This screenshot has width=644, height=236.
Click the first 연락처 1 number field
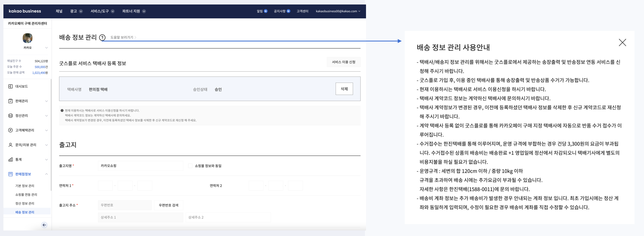105,186
